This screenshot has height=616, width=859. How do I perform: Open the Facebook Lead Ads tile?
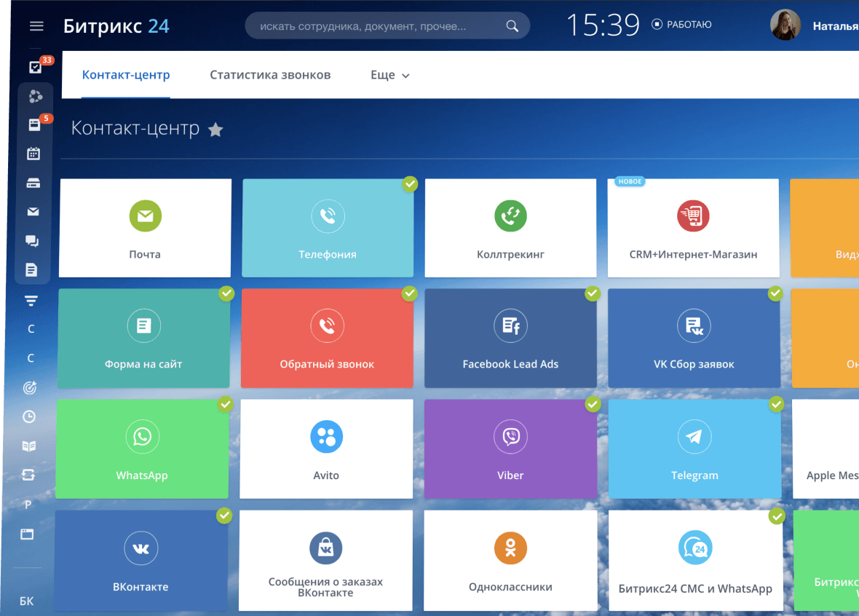coord(510,338)
